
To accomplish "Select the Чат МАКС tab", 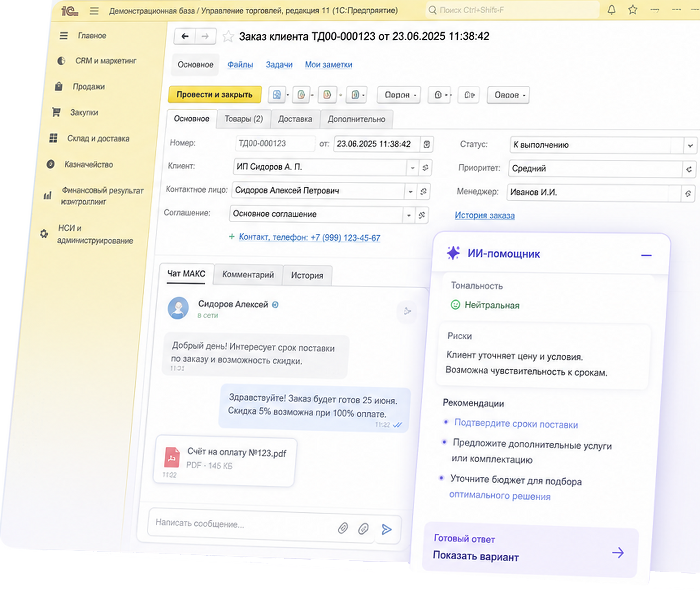I will tap(186, 274).
